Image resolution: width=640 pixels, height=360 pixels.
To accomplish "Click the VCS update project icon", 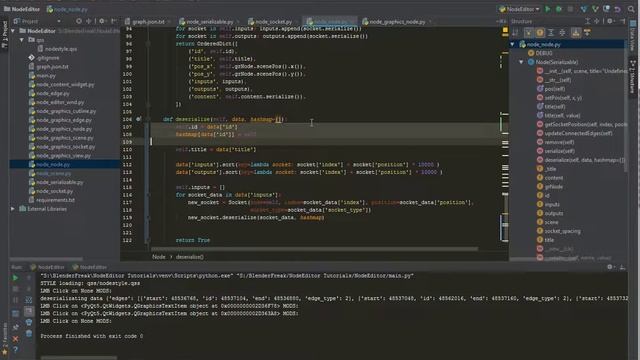I will pos(584,9).
